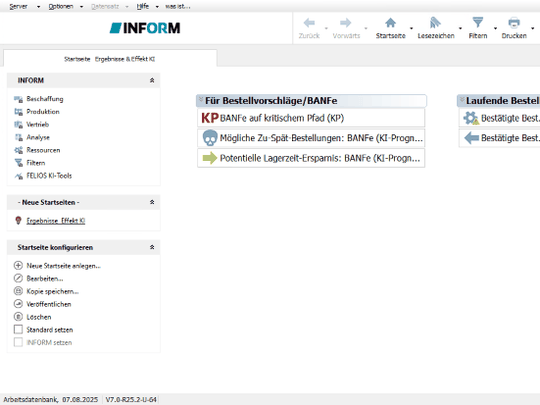Enable the Standard setzen checkbox
This screenshot has width=540, height=405.
point(18,330)
